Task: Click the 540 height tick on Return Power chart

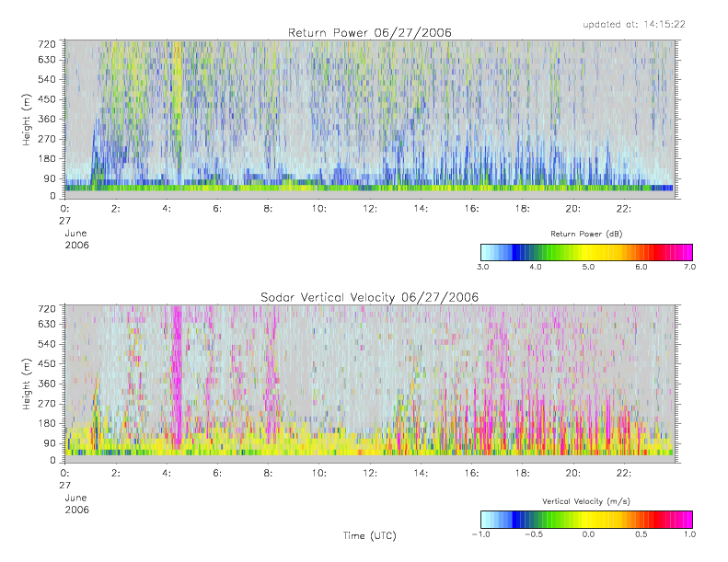Action: [47, 79]
